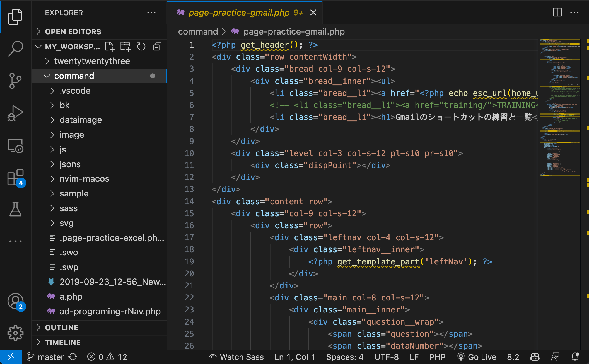The height and width of the screenshot is (364, 589).
Task: Change UTF-8 file encoding
Action: coord(387,357)
